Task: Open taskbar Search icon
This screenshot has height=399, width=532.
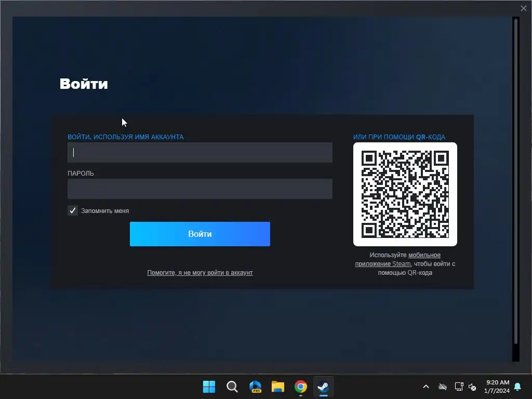Action: [x=232, y=387]
